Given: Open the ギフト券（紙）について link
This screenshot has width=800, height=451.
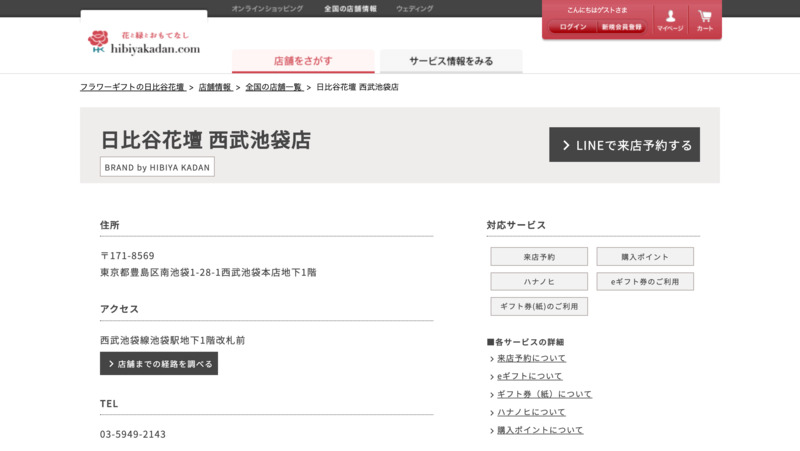Looking at the screenshot, I should tap(544, 394).
